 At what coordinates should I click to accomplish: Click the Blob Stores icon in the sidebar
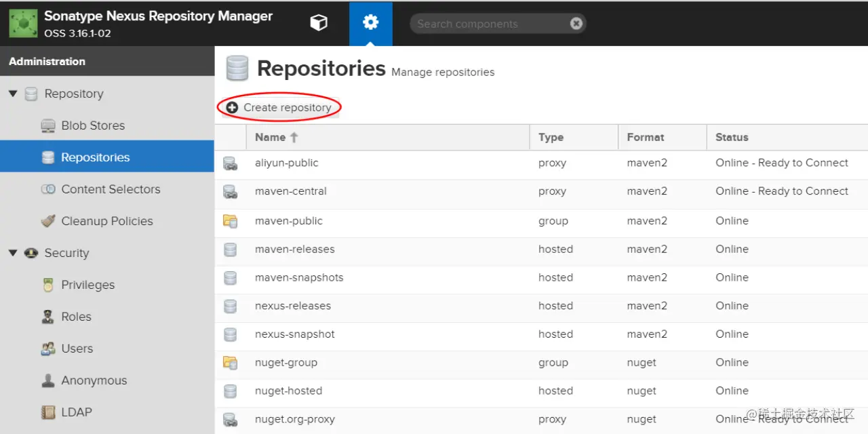click(x=48, y=125)
